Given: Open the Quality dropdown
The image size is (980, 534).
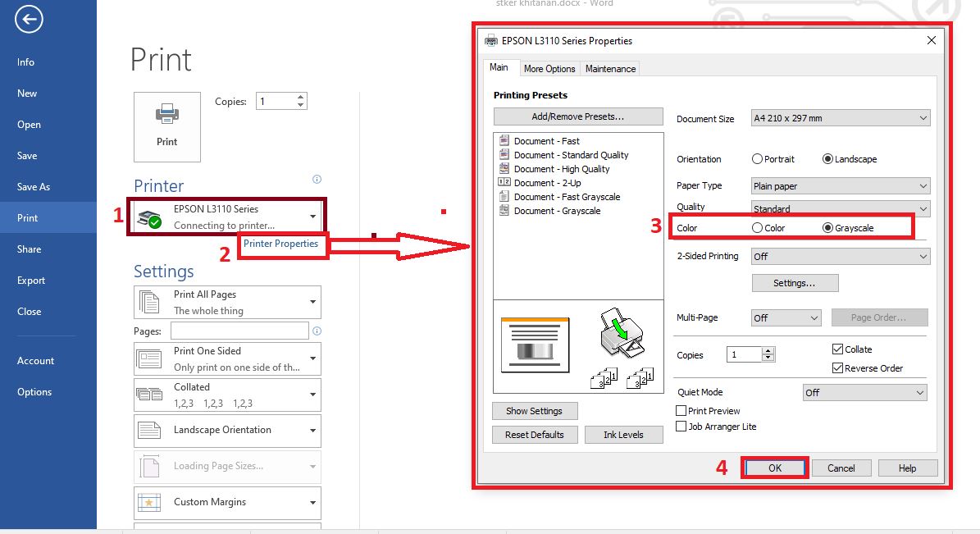Looking at the screenshot, I should (x=841, y=209).
